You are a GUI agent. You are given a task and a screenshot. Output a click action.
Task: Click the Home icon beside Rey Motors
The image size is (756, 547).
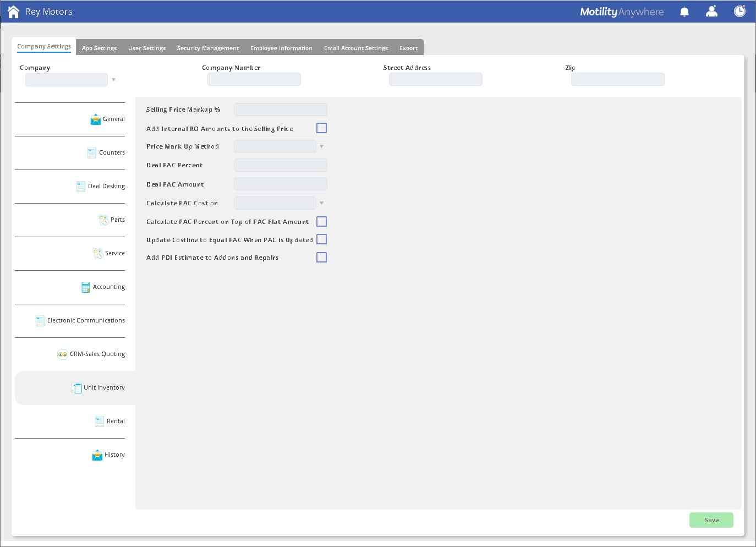tap(14, 12)
